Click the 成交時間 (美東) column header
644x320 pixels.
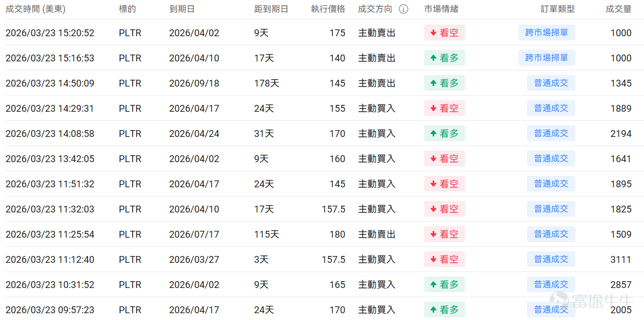point(36,9)
